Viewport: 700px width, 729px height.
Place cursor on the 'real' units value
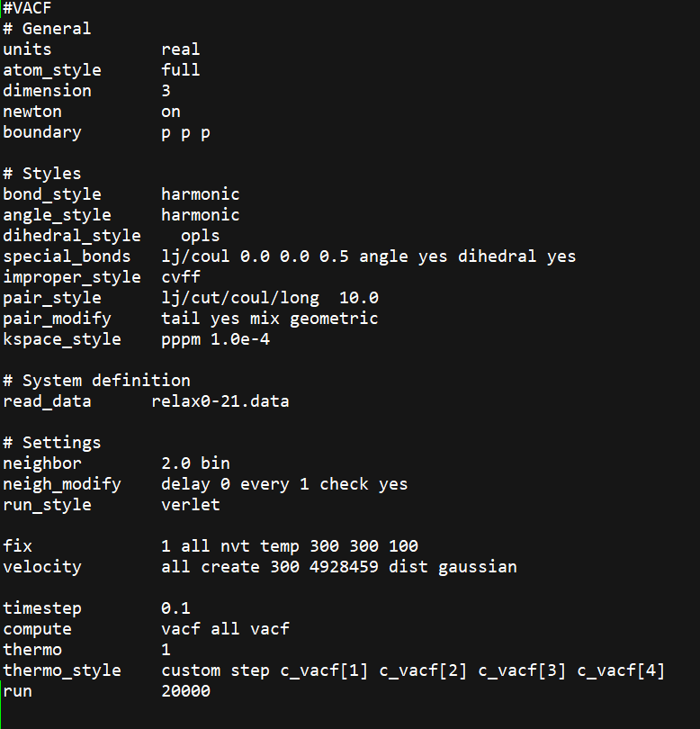181,49
